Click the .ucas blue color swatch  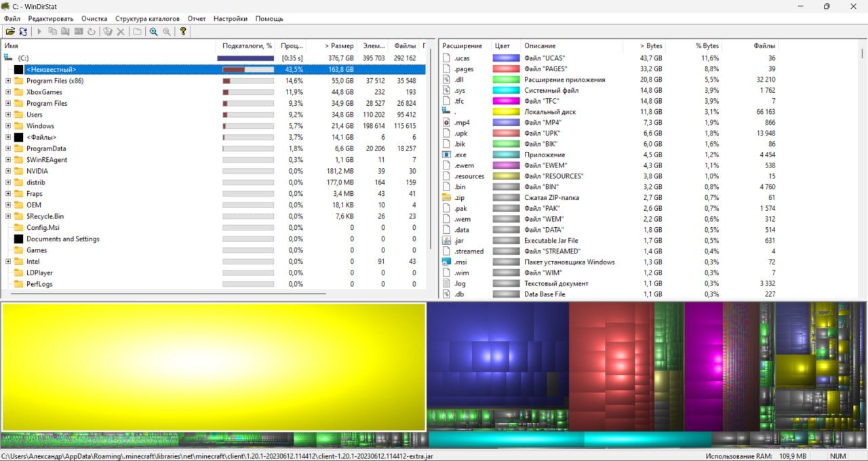tap(506, 58)
